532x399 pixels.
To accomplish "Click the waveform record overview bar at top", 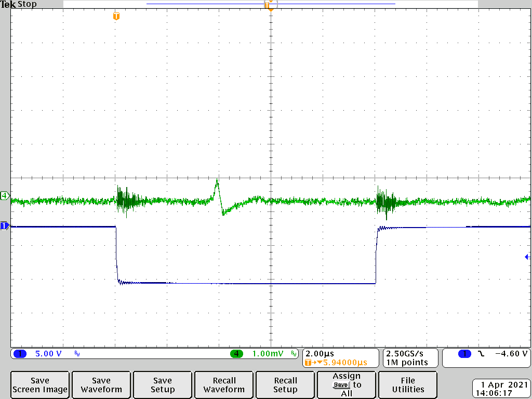I will click(270, 4).
